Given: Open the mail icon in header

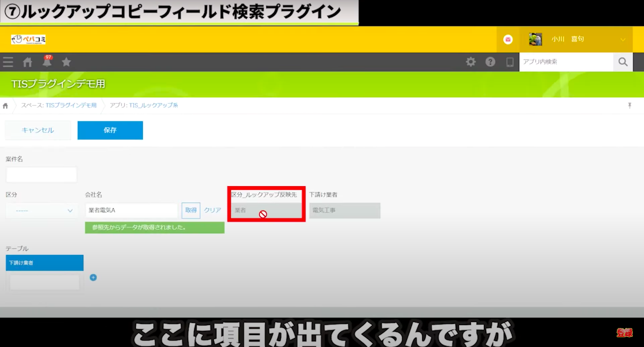Looking at the screenshot, I should [508, 39].
